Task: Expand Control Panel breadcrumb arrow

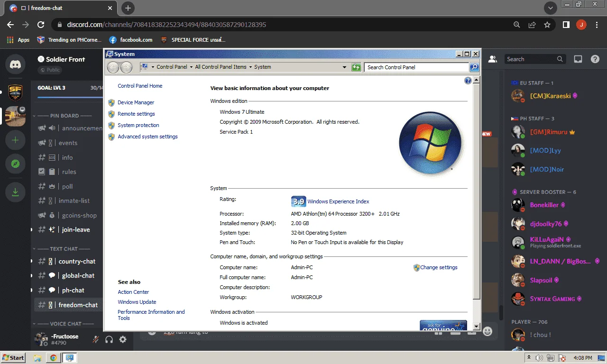Action: click(x=191, y=67)
